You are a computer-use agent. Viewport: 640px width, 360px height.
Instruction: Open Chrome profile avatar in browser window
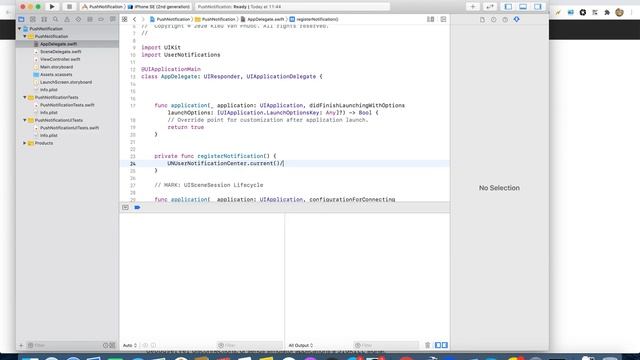[619, 12]
